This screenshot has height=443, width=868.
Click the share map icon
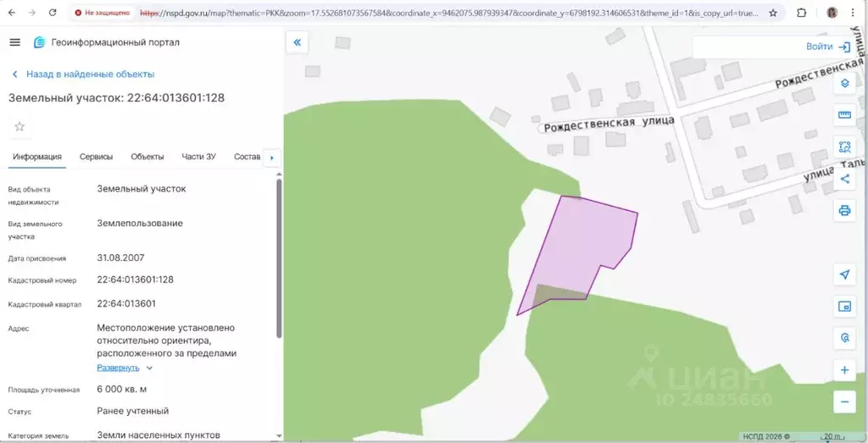point(844,179)
